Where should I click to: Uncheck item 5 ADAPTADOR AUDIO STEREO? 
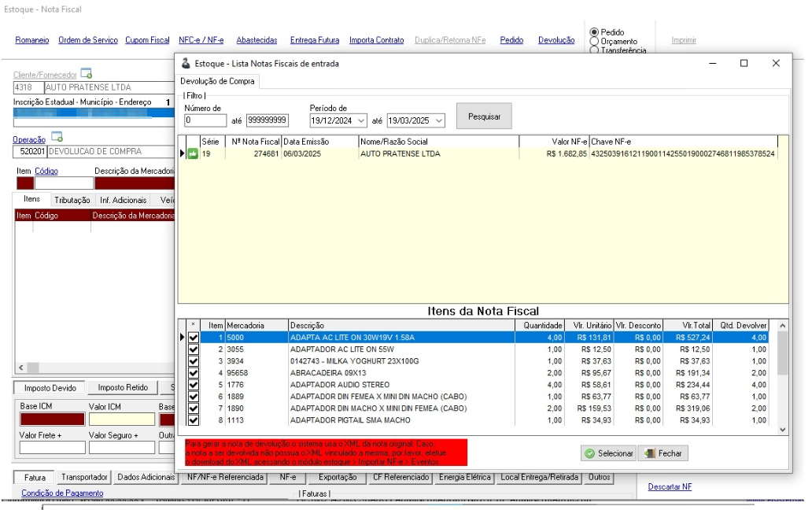[193, 385]
